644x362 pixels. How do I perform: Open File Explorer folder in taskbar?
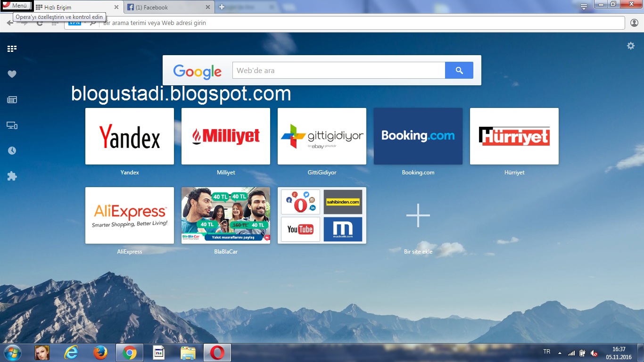(x=188, y=353)
